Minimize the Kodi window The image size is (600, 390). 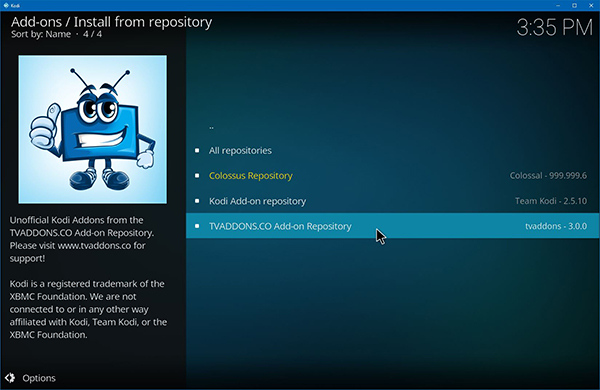558,5
